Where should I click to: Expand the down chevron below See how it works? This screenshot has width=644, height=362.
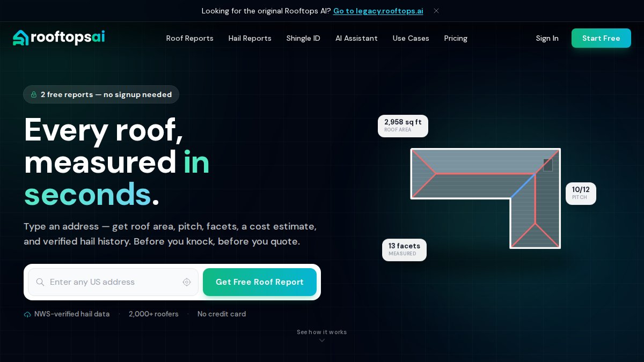[x=322, y=341]
